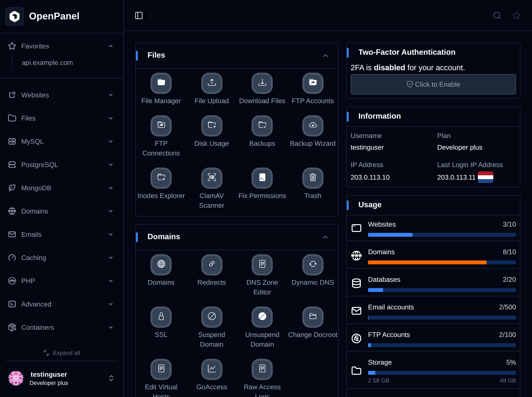Expand Advanced sidebar menu
Image resolution: width=532 pixels, height=397 pixels.
click(60, 304)
